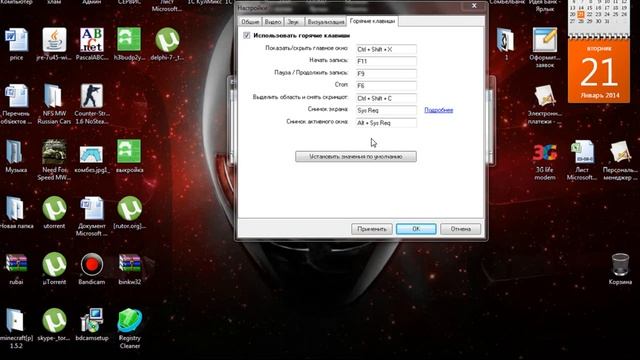The width and height of the screenshot is (640, 360).
Task: Confirm settings with the OK button
Action: (416, 229)
